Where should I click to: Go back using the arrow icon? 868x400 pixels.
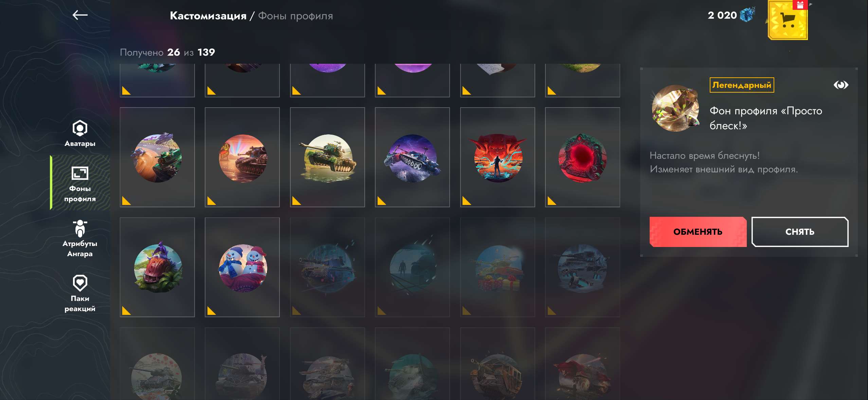click(x=80, y=15)
